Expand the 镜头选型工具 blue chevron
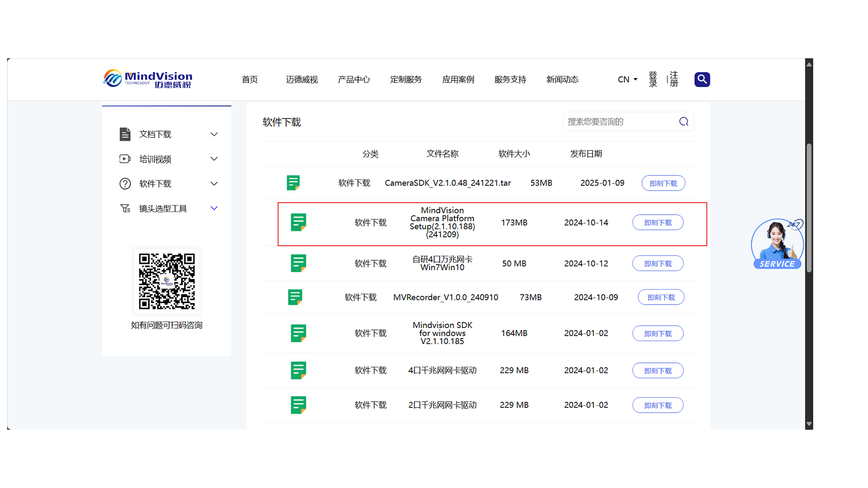This screenshot has height=488, width=868. click(214, 208)
